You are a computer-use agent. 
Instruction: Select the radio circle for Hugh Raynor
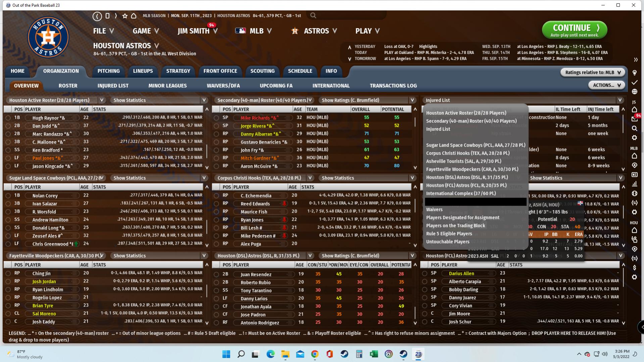tap(8, 118)
